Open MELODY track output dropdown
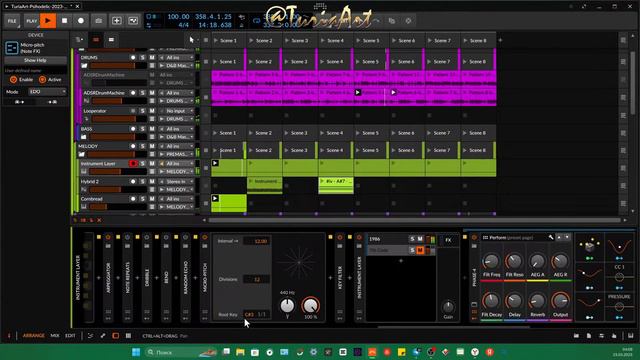Image resolution: width=640 pixels, height=360 pixels. point(176,154)
